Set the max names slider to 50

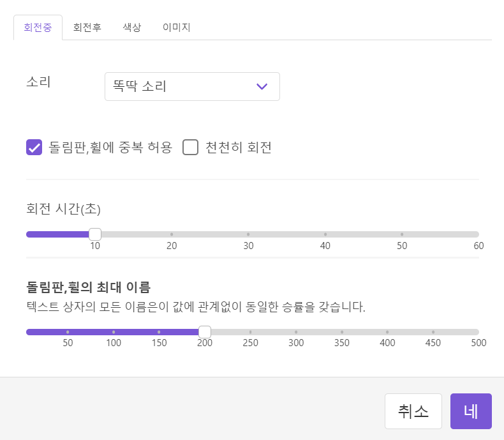pyautogui.click(x=68, y=332)
